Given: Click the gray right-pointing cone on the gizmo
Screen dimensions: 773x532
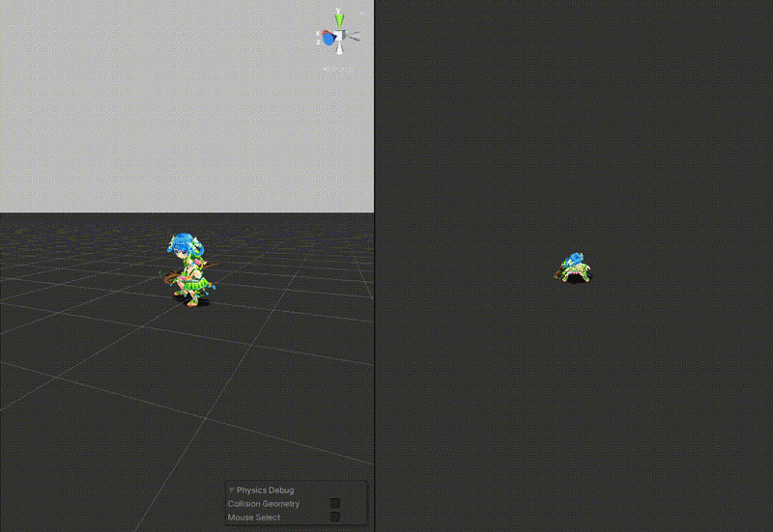Looking at the screenshot, I should click(x=355, y=36).
